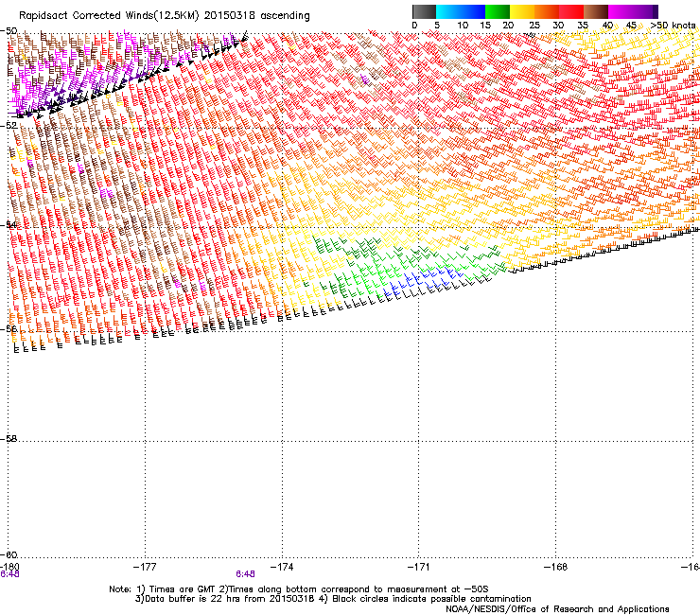The image size is (700, 615).
Task: Click the gray 0-5 knots legend segment
Action: tap(424, 11)
